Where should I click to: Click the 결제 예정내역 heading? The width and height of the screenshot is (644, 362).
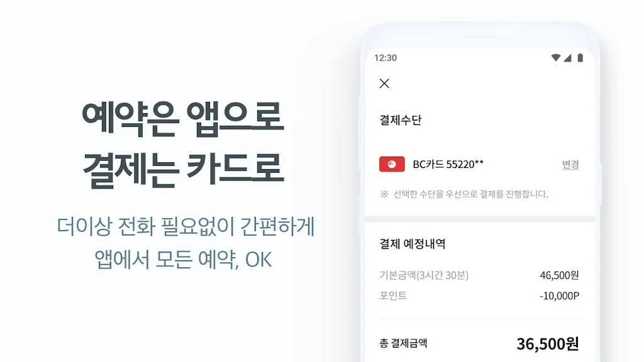point(413,244)
